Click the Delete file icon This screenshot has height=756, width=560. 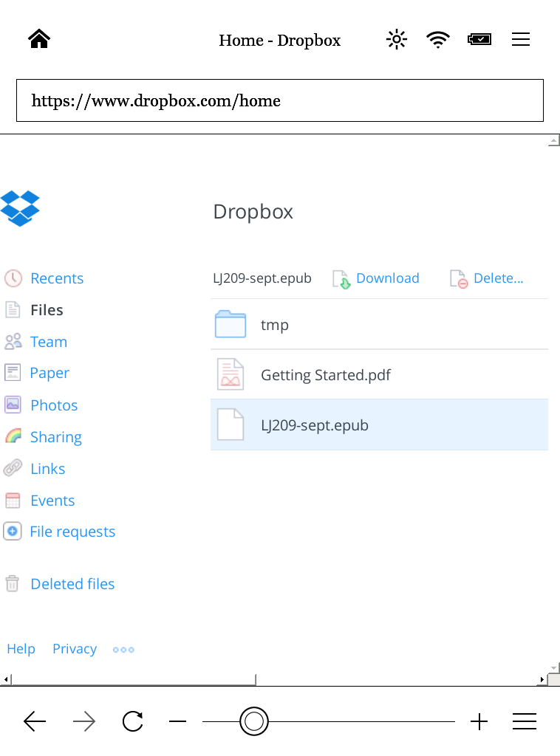click(x=459, y=279)
